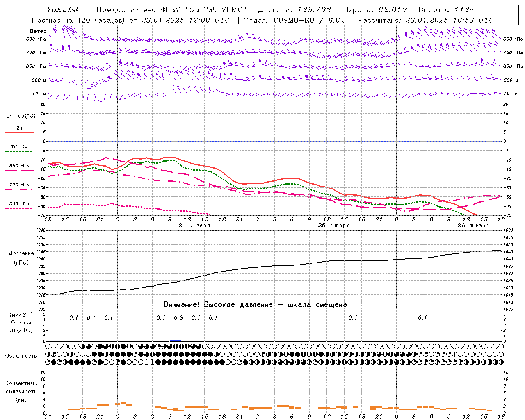
Task: Click the 'Модель COSMO-RU / 6.6км' text
Action: tap(296, 20)
